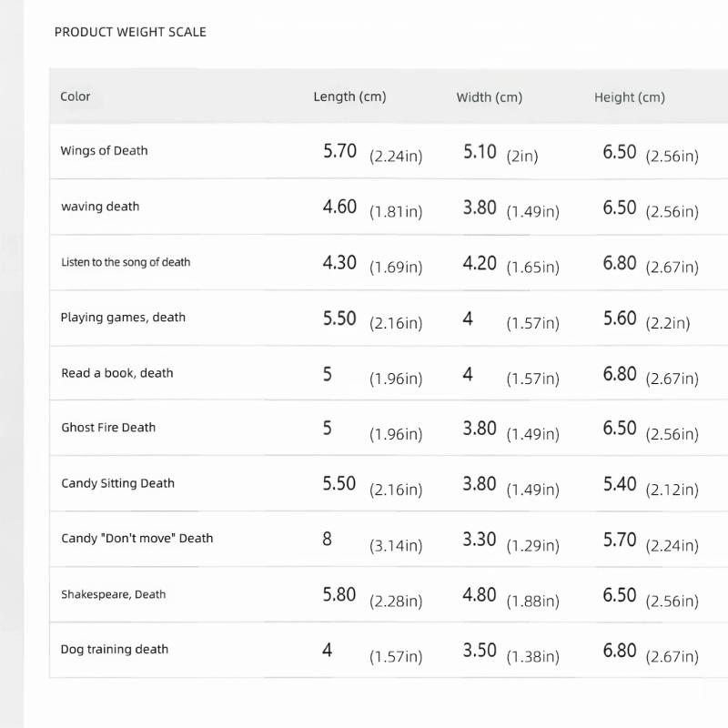Click the "(1.38in)" width conversion value
Image resolution: width=728 pixels, height=728 pixels.
coord(533,656)
